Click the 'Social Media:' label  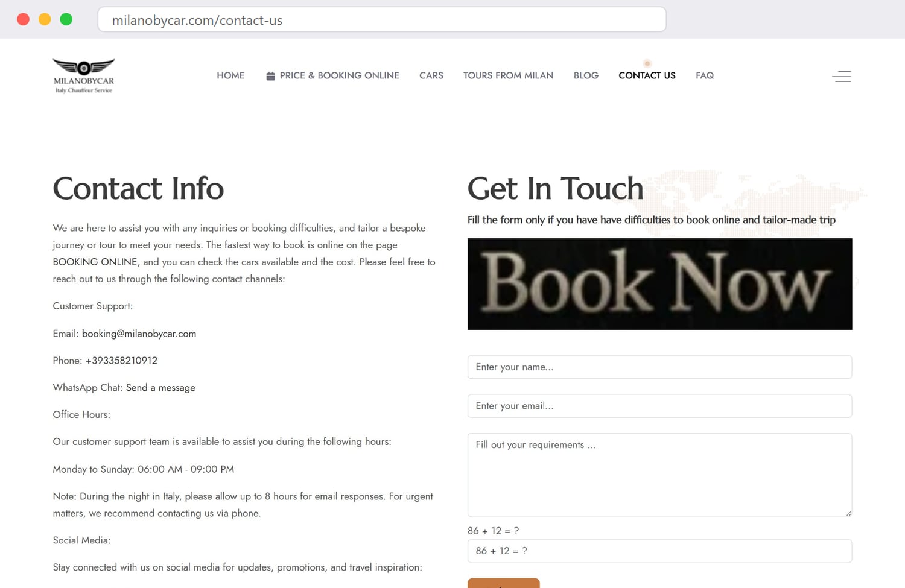click(81, 540)
